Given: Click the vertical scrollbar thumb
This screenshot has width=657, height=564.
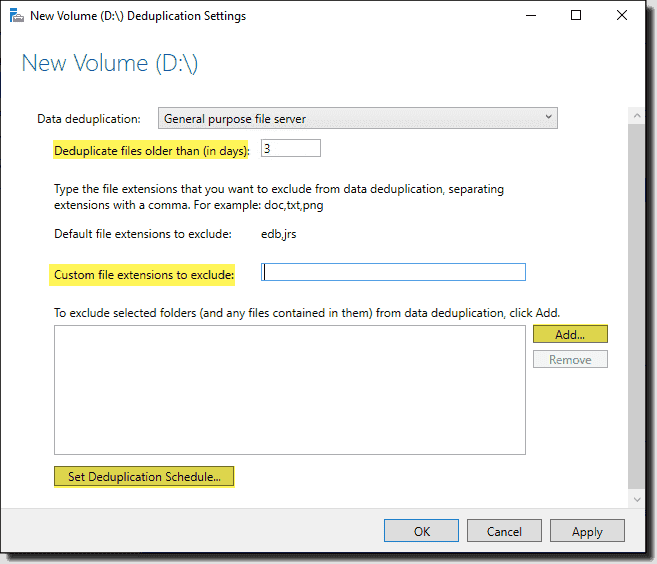Looking at the screenshot, I should click(x=637, y=306).
